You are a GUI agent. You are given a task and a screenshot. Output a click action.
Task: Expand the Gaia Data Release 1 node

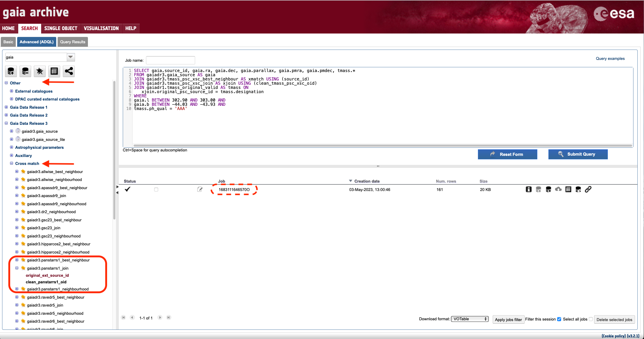[6, 107]
